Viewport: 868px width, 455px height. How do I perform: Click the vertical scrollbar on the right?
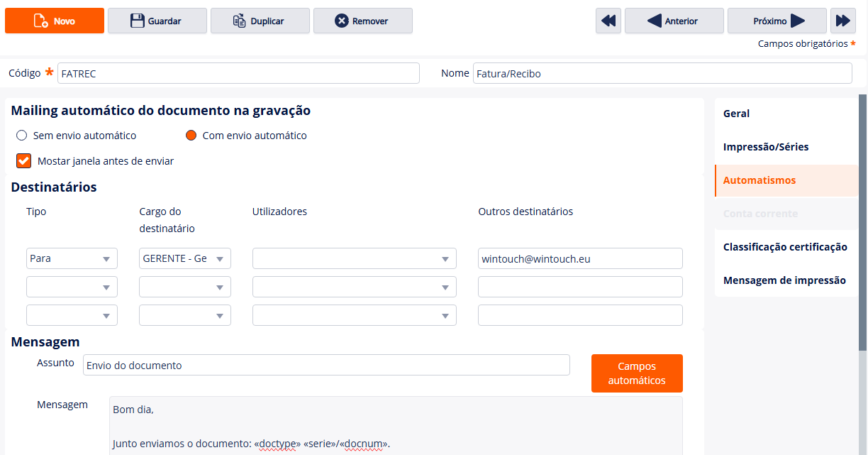(x=862, y=220)
